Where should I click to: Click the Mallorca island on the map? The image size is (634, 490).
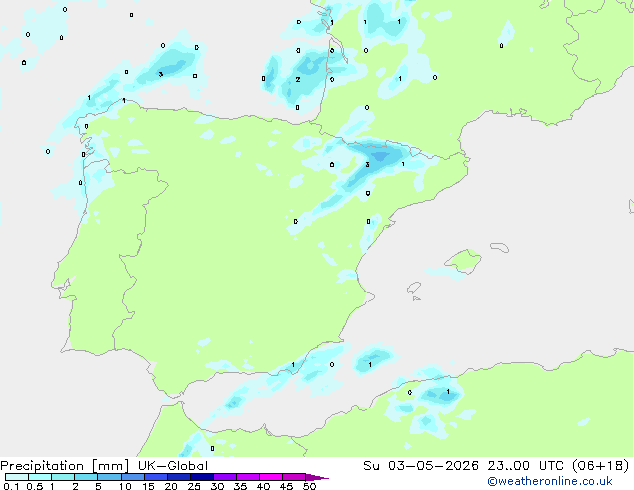[x=463, y=261]
